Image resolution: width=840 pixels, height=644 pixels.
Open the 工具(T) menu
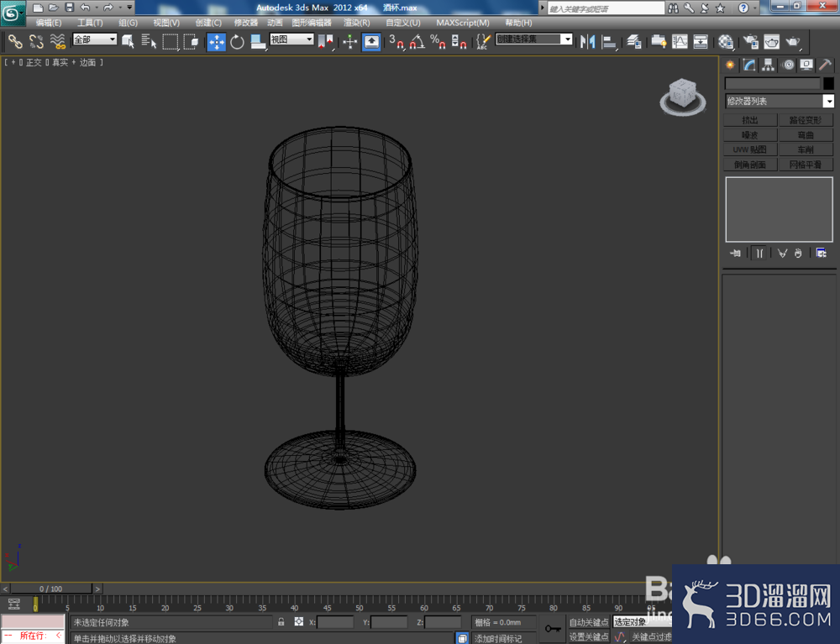point(90,23)
